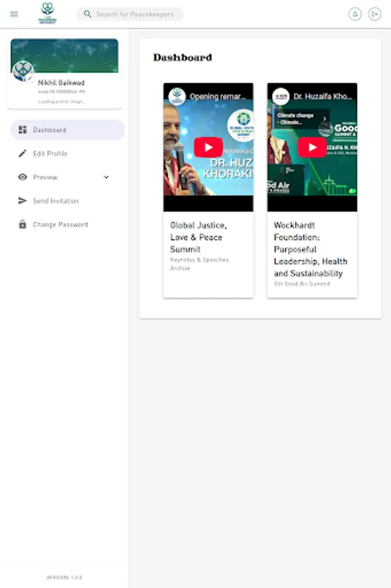This screenshot has width=391, height=588.
Task: Click Global Justice, Love & Peace Summit title
Action: click(x=198, y=237)
